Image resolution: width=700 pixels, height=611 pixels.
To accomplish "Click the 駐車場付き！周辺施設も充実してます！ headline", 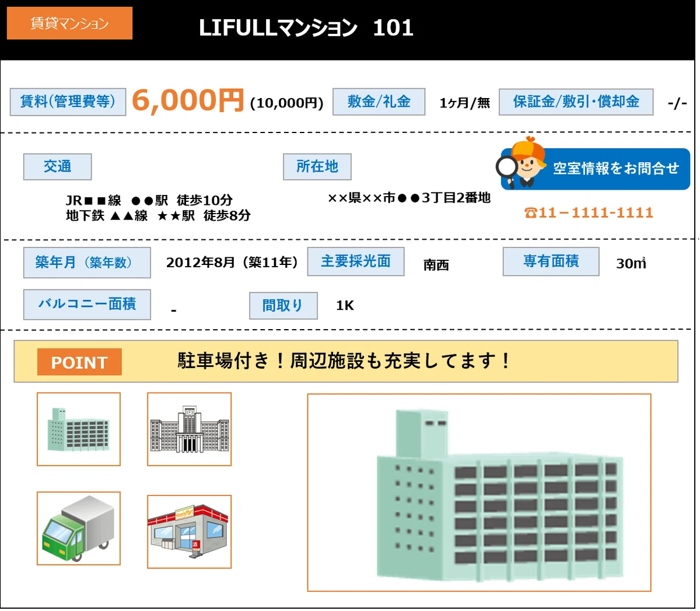I will [x=344, y=361].
